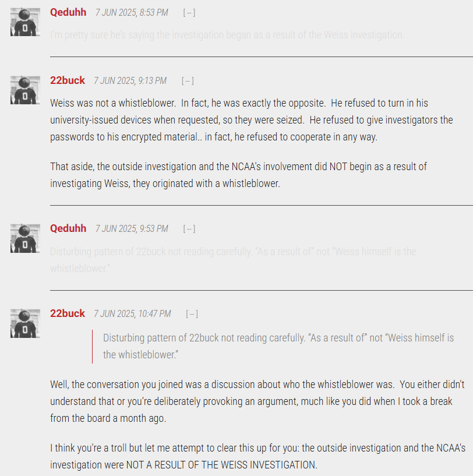Click the quoted "Disturbing pattern" block in 22buck's reply

pos(278,347)
